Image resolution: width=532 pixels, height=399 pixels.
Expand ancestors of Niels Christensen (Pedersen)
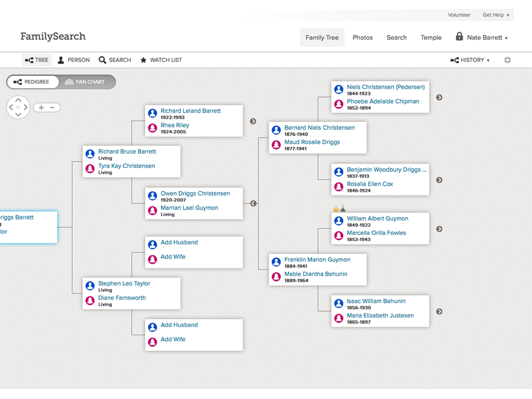[x=439, y=97]
